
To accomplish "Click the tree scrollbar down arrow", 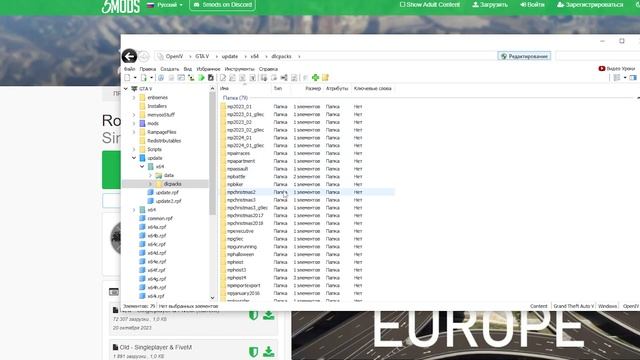I will click(212, 298).
